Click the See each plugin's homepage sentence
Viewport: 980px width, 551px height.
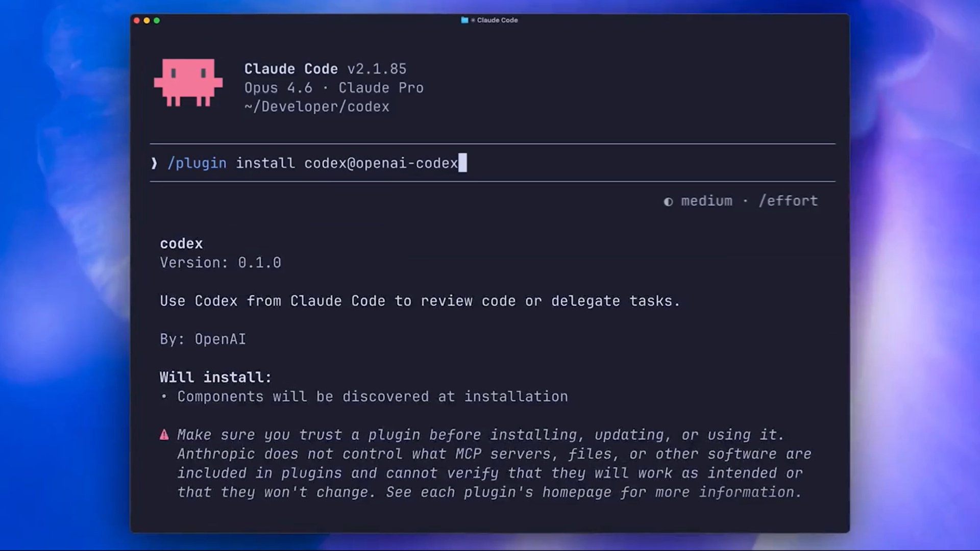point(594,492)
